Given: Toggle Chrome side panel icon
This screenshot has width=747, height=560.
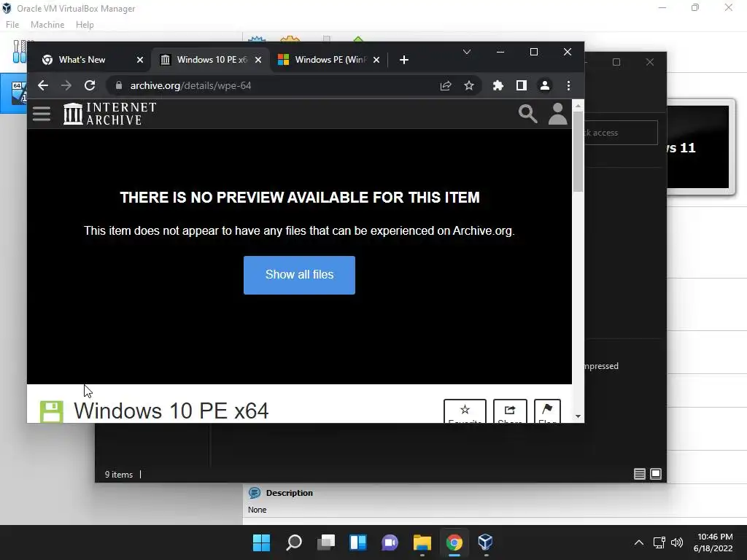Looking at the screenshot, I should point(521,86).
